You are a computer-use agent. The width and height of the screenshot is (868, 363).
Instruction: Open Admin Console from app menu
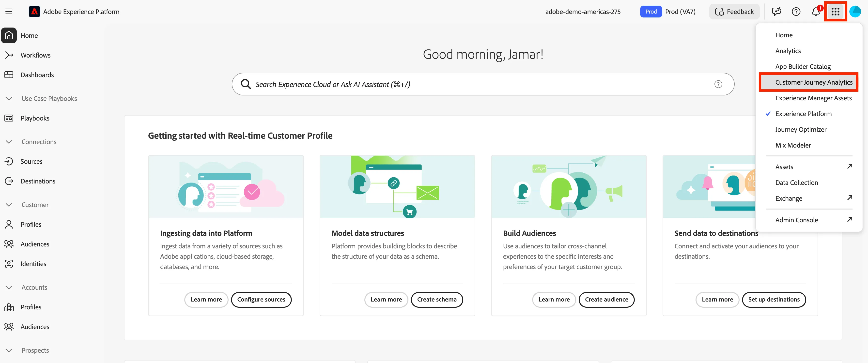(x=809, y=220)
